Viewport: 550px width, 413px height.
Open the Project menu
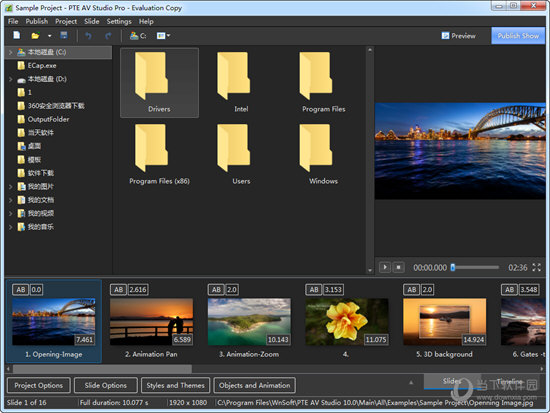[66, 21]
